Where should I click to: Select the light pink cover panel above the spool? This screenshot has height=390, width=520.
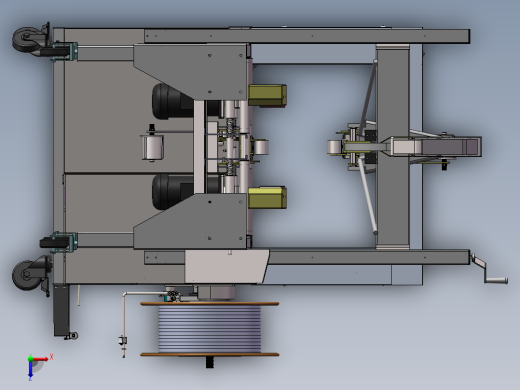pos(226,267)
